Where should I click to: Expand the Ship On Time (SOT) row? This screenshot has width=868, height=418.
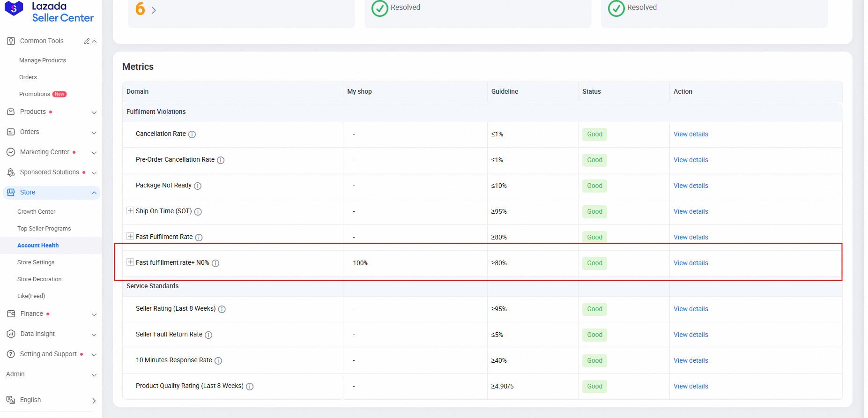(130, 211)
